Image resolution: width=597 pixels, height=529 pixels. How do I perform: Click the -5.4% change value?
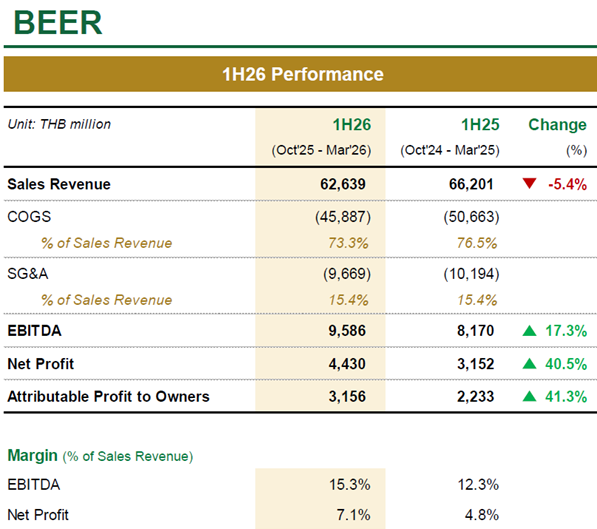[567, 184]
